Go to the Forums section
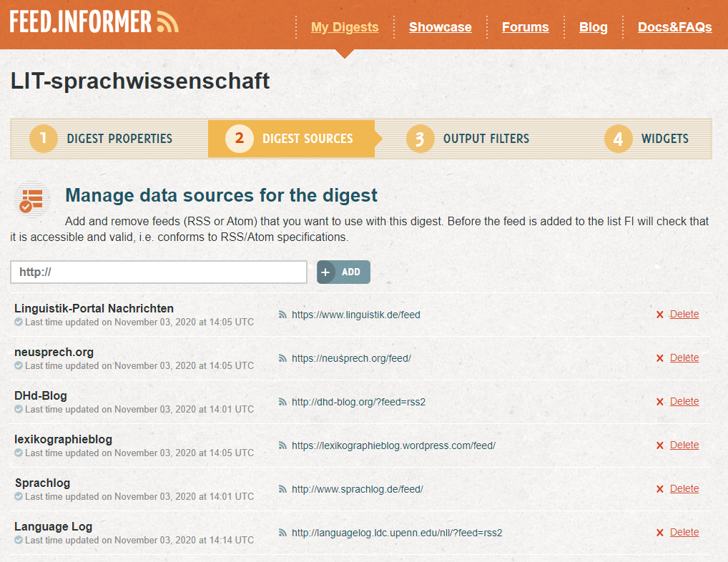728x562 pixels. tap(525, 27)
